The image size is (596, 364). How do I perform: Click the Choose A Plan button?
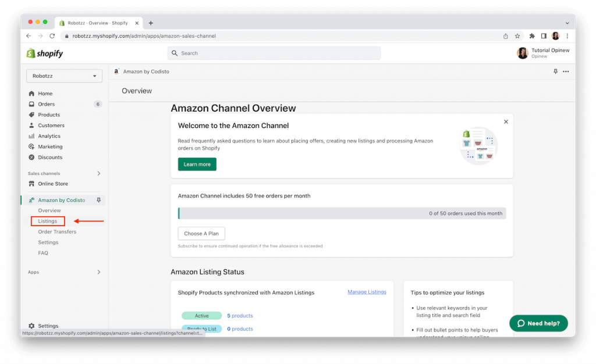click(201, 233)
